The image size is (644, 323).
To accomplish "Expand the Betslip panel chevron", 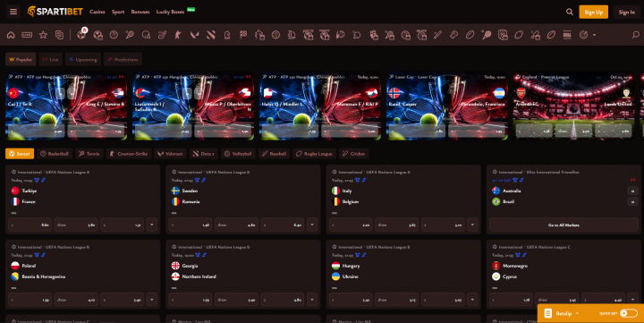I will click(x=577, y=313).
